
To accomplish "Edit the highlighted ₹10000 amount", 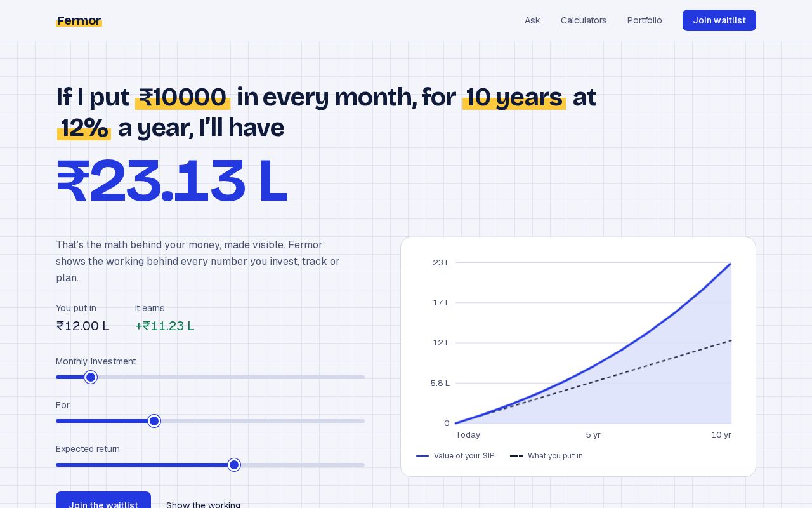I will 183,97.
